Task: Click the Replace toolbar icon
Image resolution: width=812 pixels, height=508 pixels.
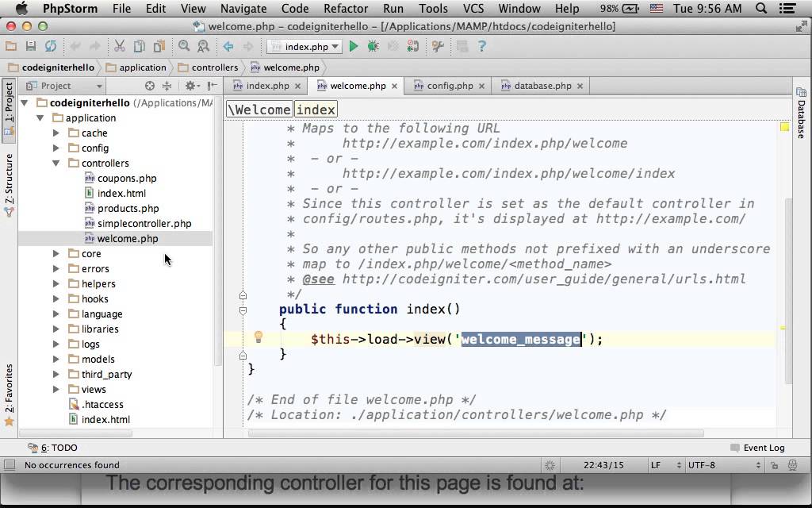Action: 204,47
